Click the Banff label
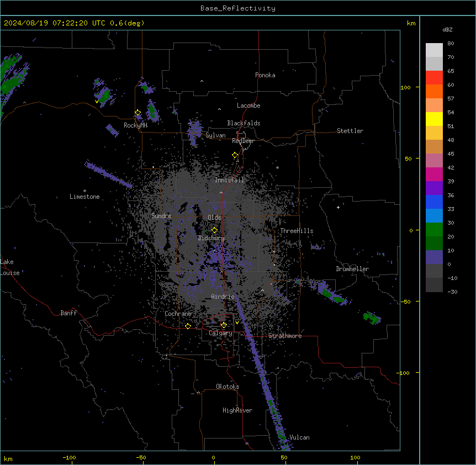The height and width of the screenshot is (465, 476). point(68,313)
